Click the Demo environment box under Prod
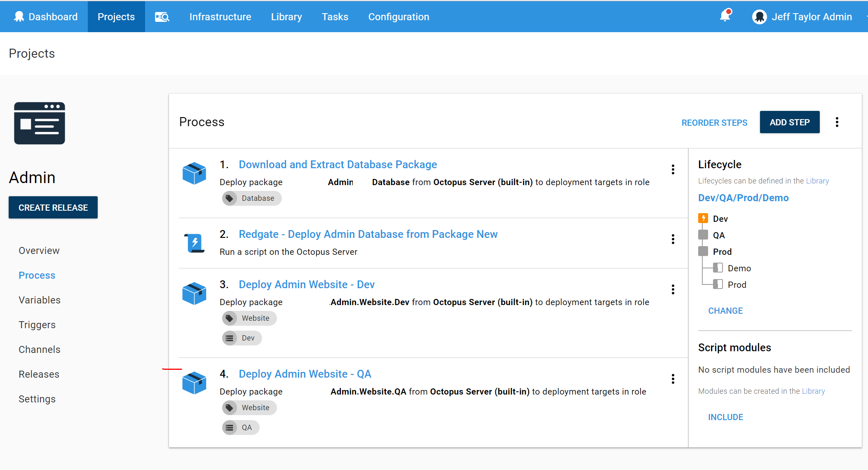The width and height of the screenshot is (868, 470). point(718,268)
